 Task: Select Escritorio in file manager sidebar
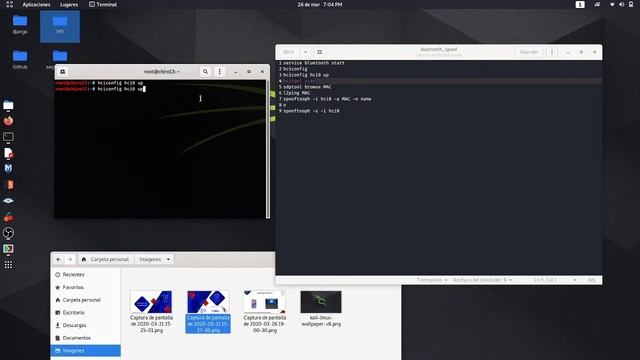(x=85, y=313)
